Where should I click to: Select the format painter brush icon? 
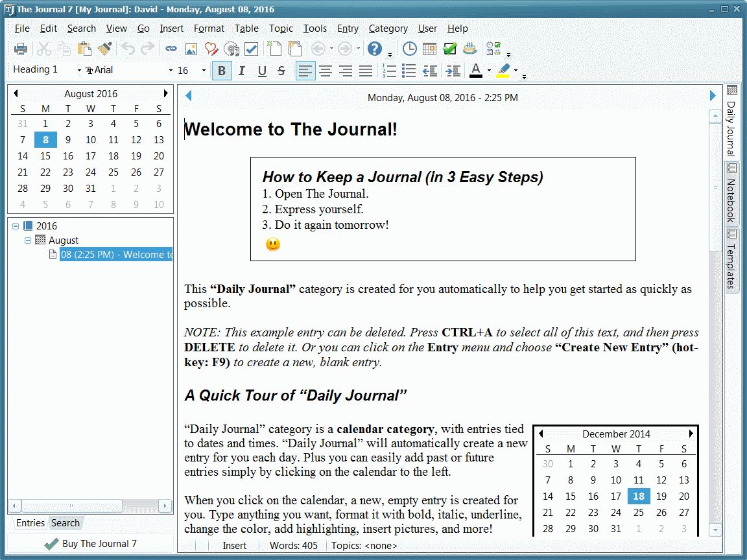pyautogui.click(x=104, y=49)
